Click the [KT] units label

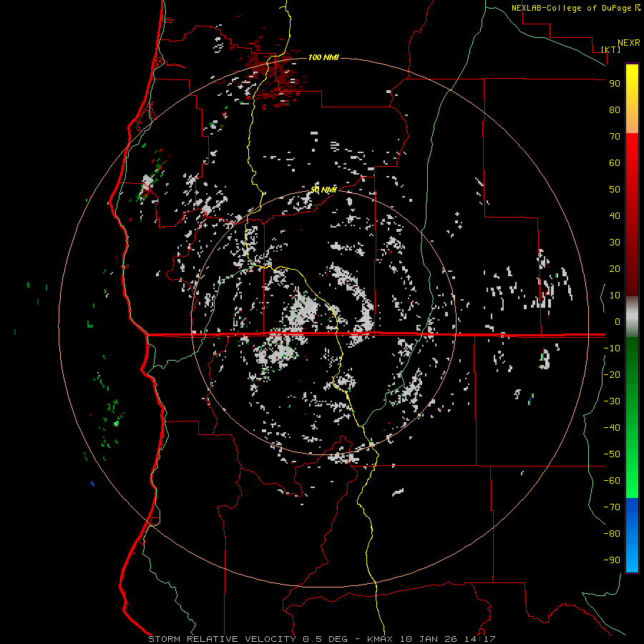(611, 49)
